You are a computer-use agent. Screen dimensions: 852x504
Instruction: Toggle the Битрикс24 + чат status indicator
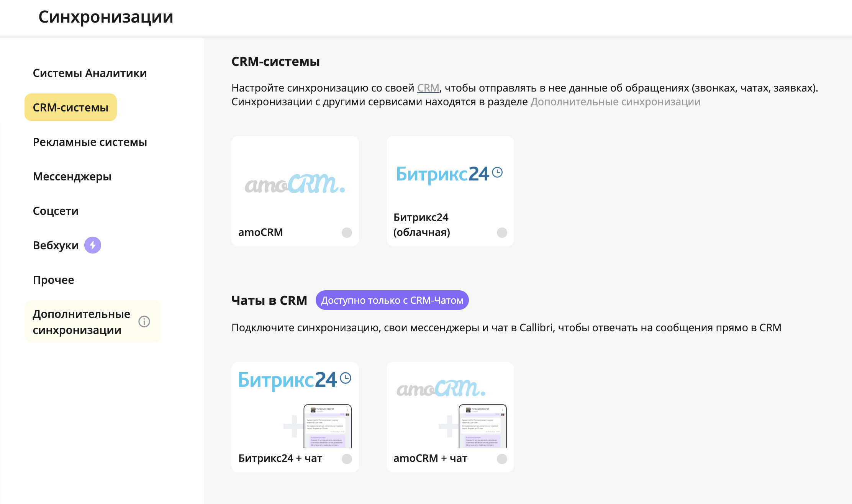[347, 459]
